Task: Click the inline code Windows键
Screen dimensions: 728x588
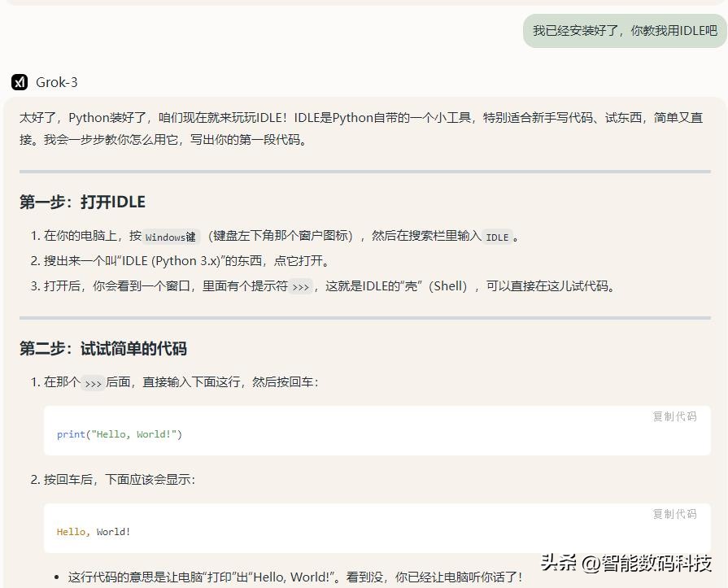Action: click(170, 237)
